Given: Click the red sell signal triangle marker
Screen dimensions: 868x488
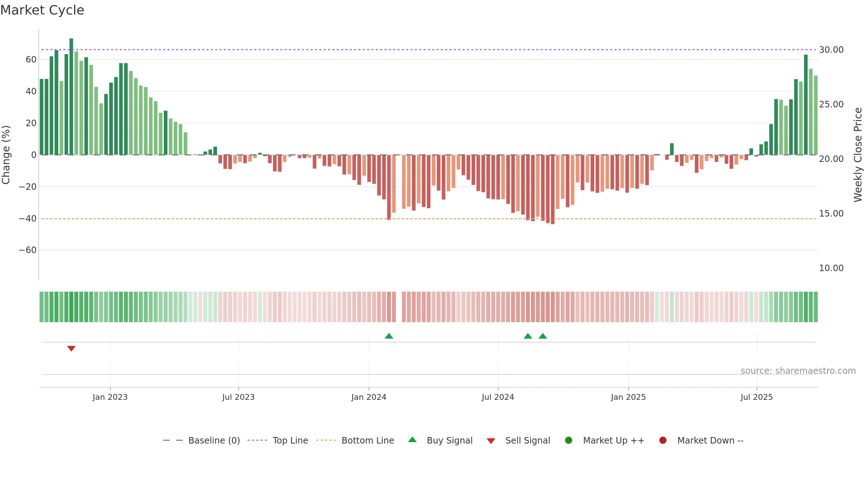Looking at the screenshot, I should pos(71,348).
